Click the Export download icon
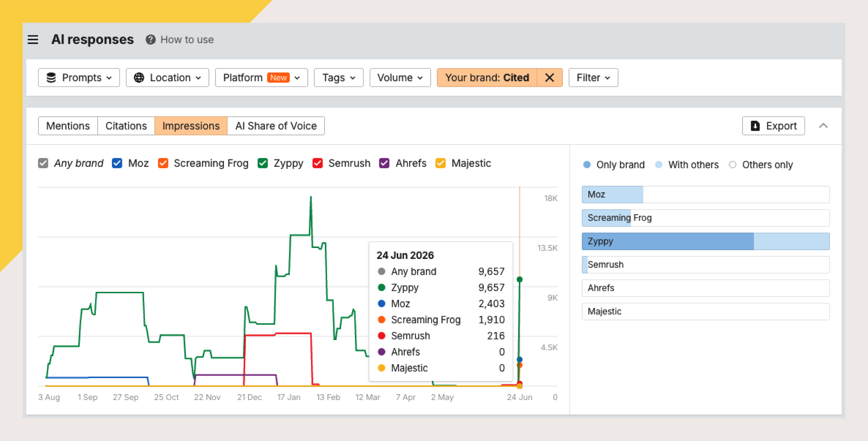Screen dimensions: 868x441 click(x=755, y=126)
